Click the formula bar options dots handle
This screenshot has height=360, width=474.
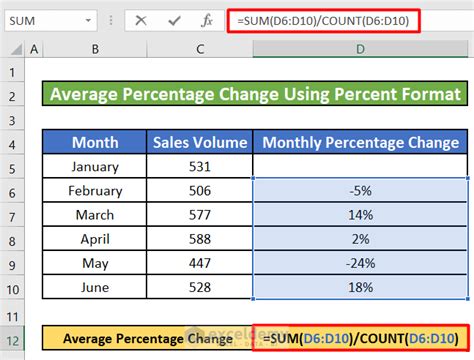[x=111, y=21]
